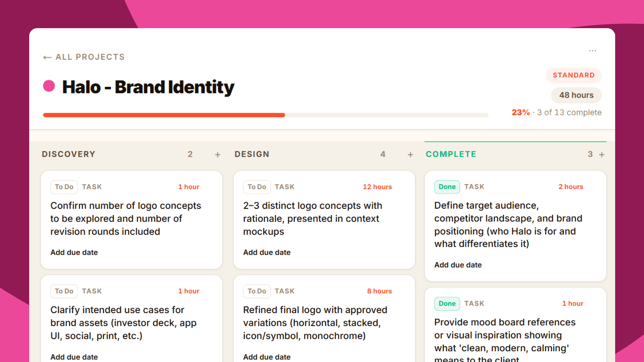Open the Halo - Brand Identity project title
This screenshot has width=644, height=362.
coord(148,87)
